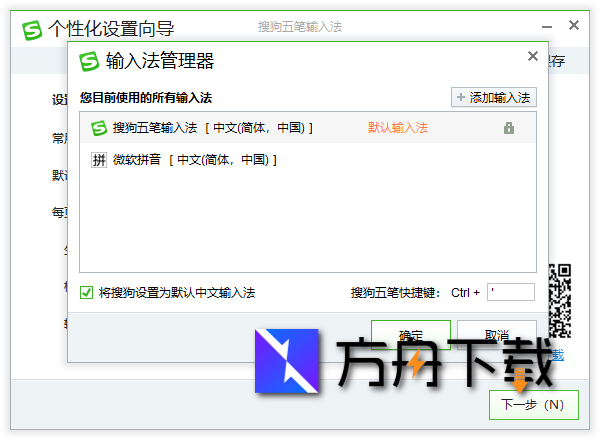
Task: Click 下一步 (N) in the wizard
Action: point(533,405)
